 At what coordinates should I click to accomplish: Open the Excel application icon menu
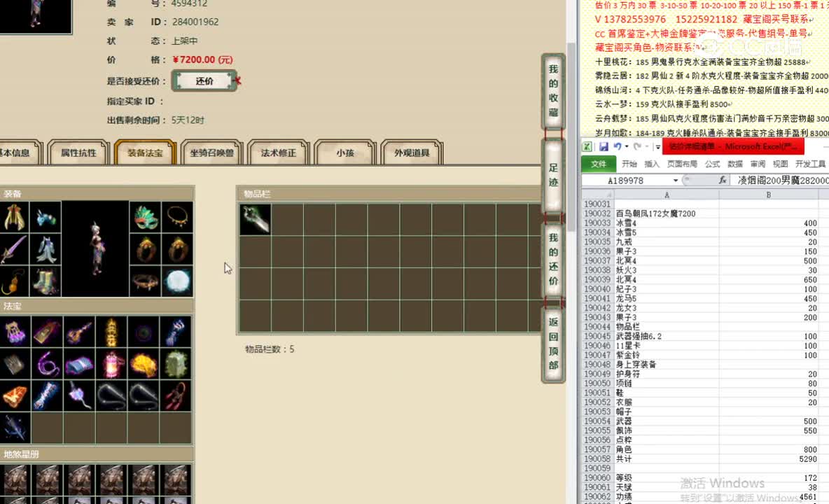click(x=587, y=146)
